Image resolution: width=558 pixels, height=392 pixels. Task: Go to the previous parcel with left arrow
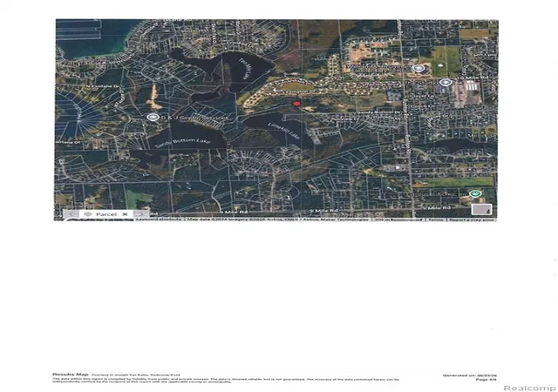click(71, 214)
